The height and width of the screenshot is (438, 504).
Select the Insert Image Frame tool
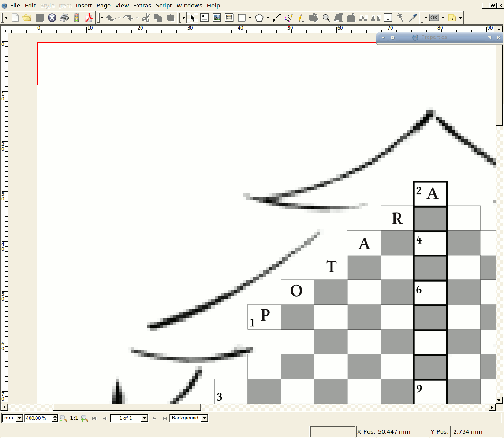point(217,18)
